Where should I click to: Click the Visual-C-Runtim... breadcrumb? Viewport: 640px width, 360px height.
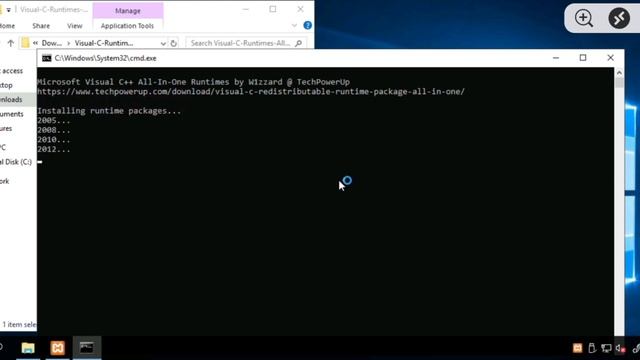(104, 43)
